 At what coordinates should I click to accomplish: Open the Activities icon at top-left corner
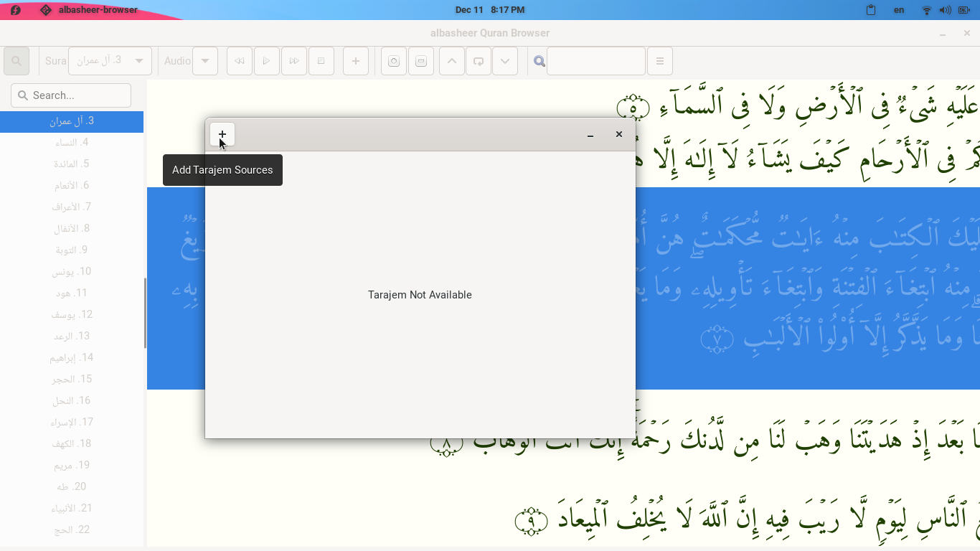15,10
